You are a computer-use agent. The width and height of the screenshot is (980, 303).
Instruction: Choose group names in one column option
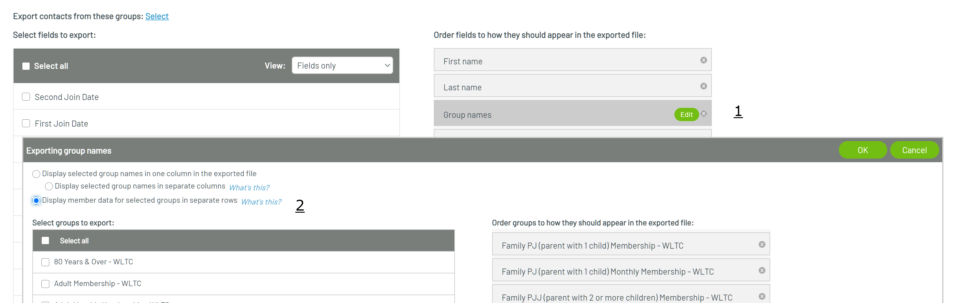click(x=36, y=174)
